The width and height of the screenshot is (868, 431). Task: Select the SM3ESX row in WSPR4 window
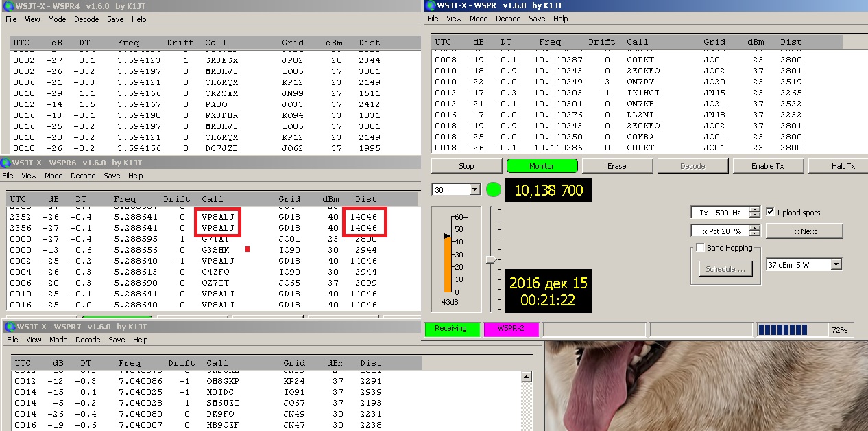click(215, 60)
